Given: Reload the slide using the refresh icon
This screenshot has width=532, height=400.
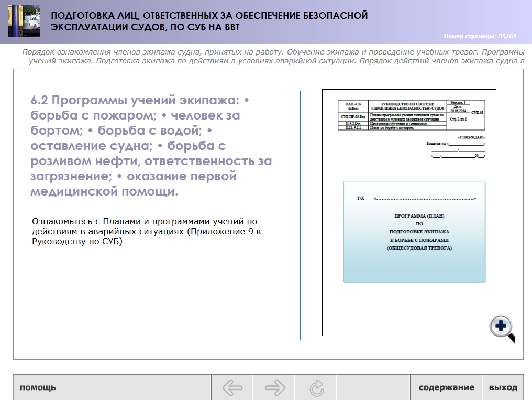Looking at the screenshot, I should pos(316,388).
